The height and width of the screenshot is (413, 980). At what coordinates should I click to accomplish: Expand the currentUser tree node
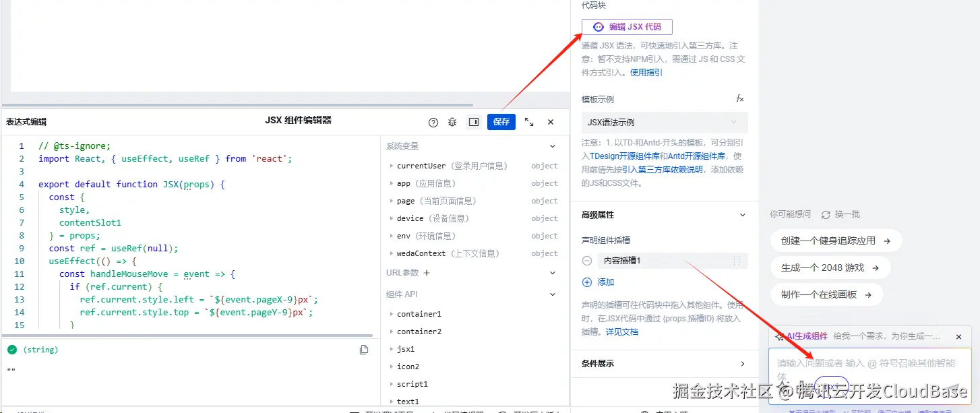pyautogui.click(x=392, y=166)
